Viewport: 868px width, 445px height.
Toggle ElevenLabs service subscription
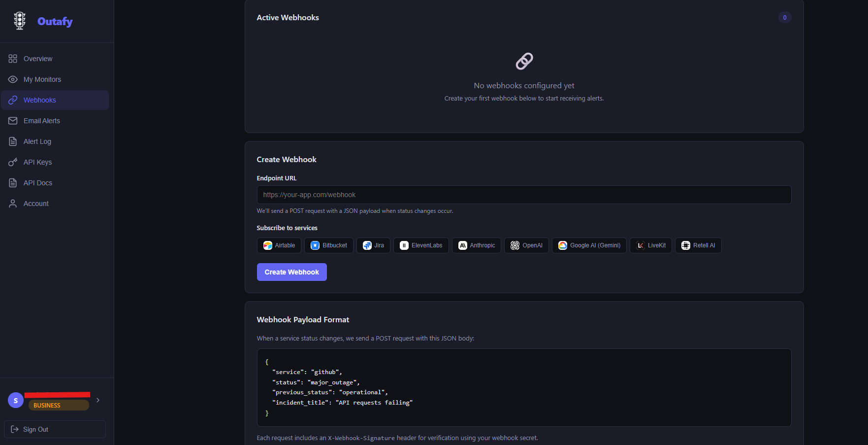421,245
